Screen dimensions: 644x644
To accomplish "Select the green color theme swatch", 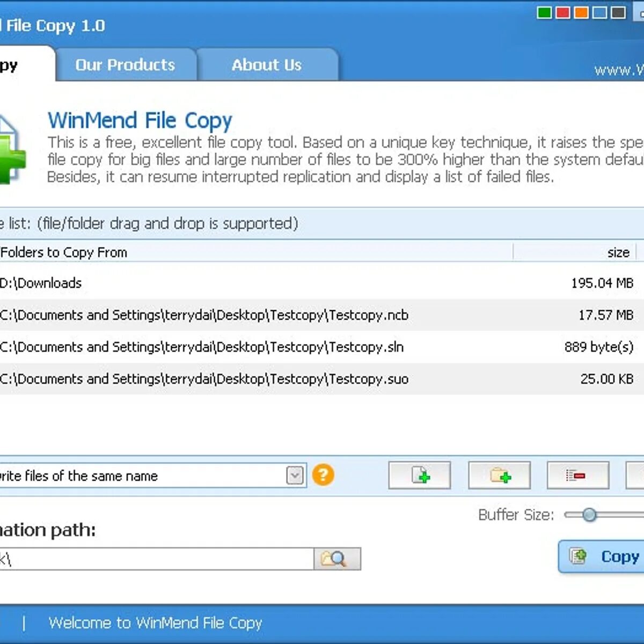I will coord(544,12).
